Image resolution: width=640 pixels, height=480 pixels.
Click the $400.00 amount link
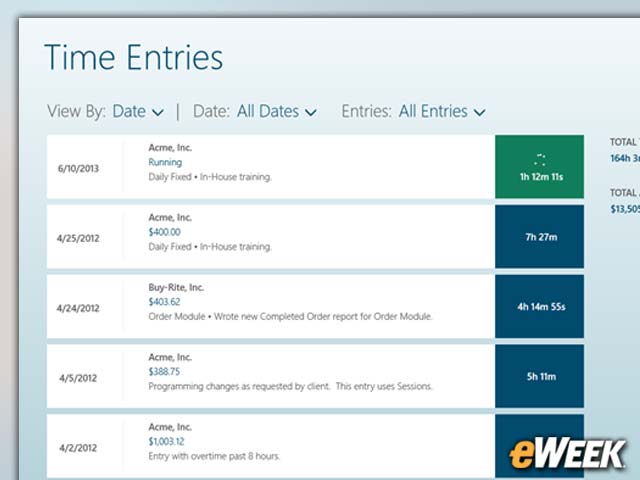tap(164, 232)
